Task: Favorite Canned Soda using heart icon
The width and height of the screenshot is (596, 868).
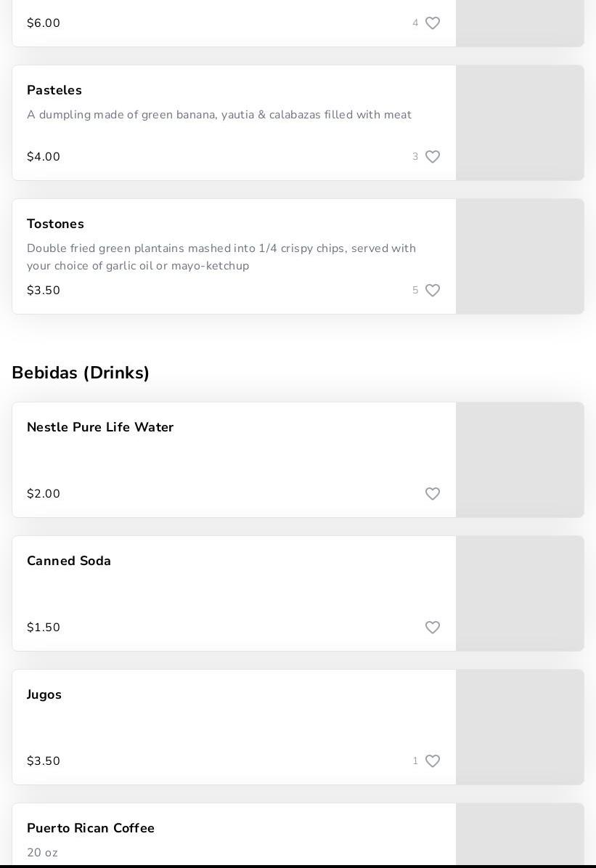Action: (432, 627)
